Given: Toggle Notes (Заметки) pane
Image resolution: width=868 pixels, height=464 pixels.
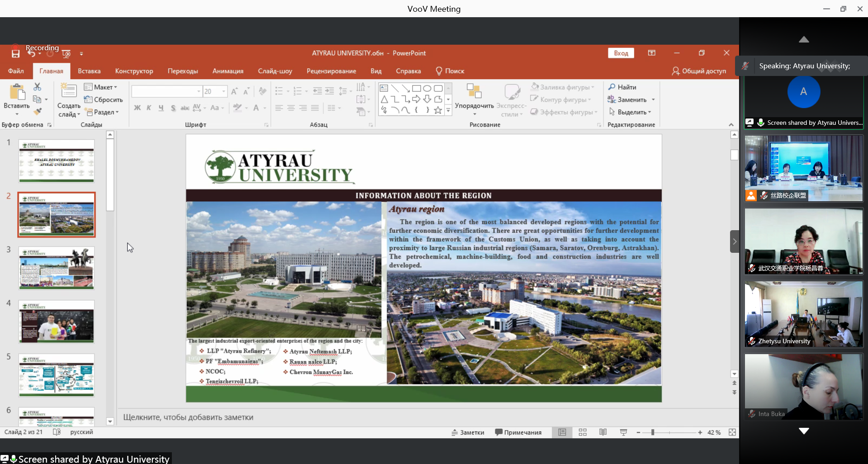Looking at the screenshot, I should pyautogui.click(x=468, y=432).
